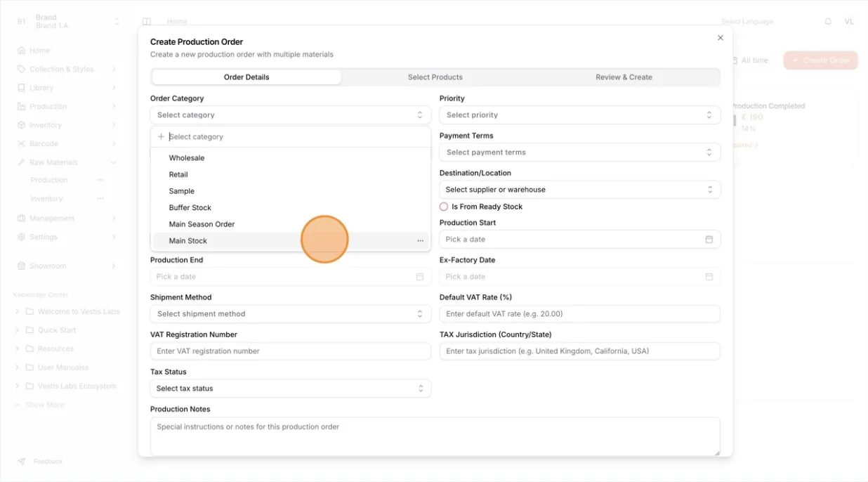Click the Feedback send icon
This screenshot has height=482, width=868.
pos(21,462)
